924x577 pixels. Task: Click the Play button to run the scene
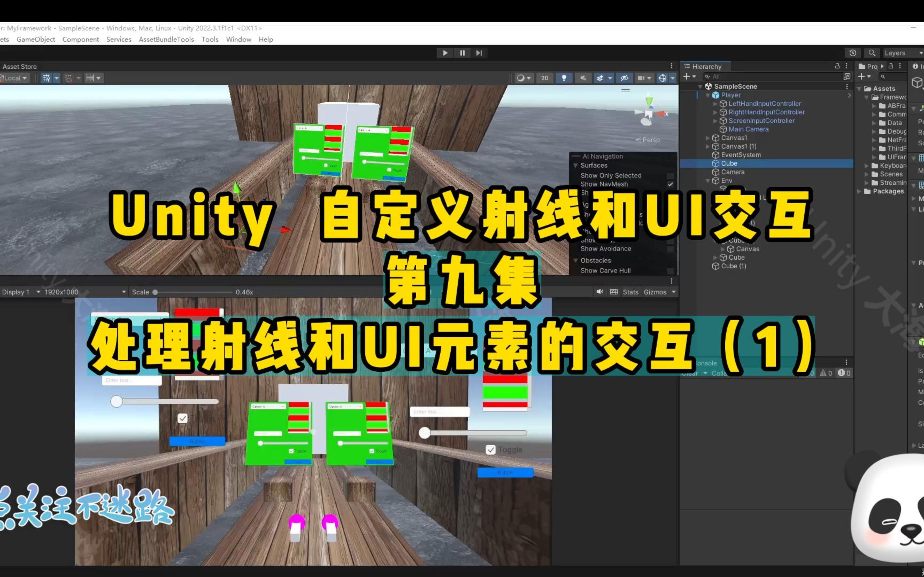click(x=445, y=53)
